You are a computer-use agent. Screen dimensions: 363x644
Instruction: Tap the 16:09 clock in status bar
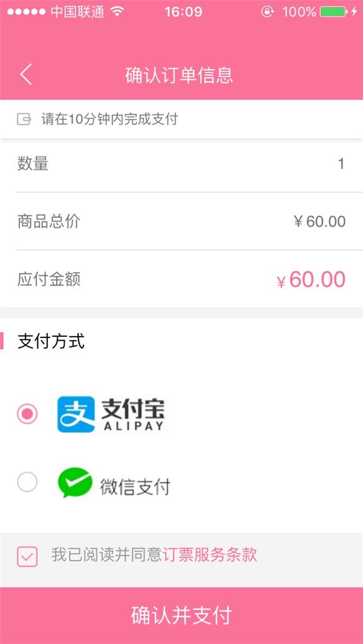(183, 11)
